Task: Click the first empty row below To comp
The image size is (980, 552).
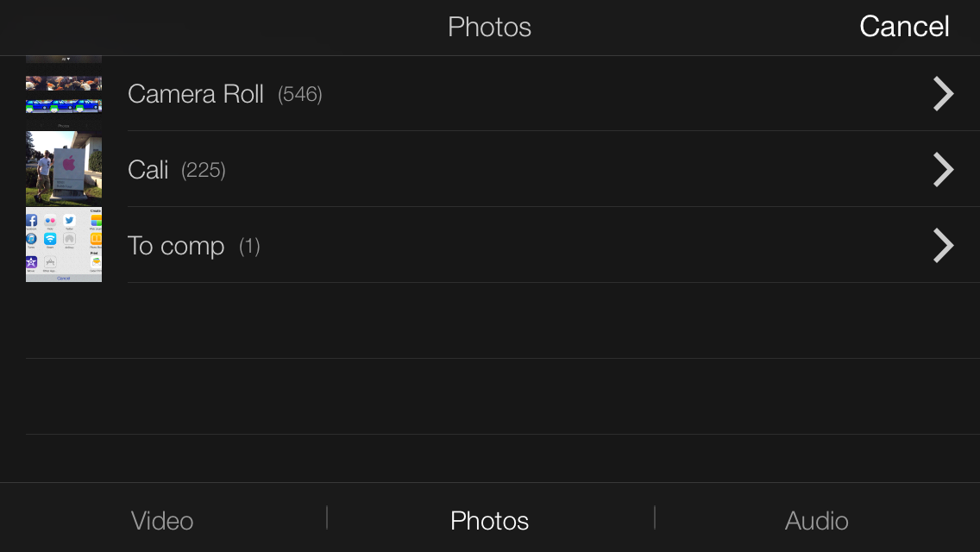Action: 502,321
